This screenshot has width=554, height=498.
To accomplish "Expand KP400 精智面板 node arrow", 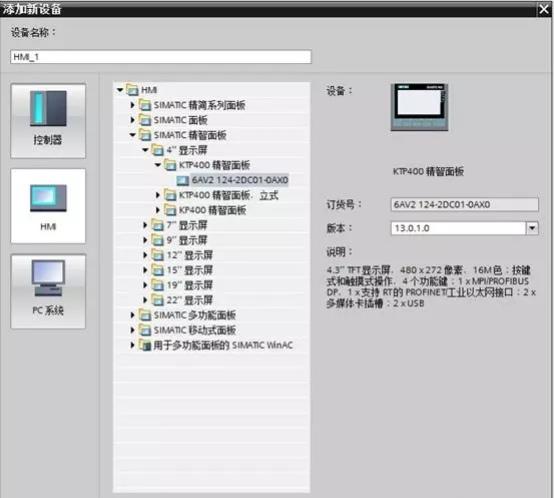I will pyautogui.click(x=158, y=210).
